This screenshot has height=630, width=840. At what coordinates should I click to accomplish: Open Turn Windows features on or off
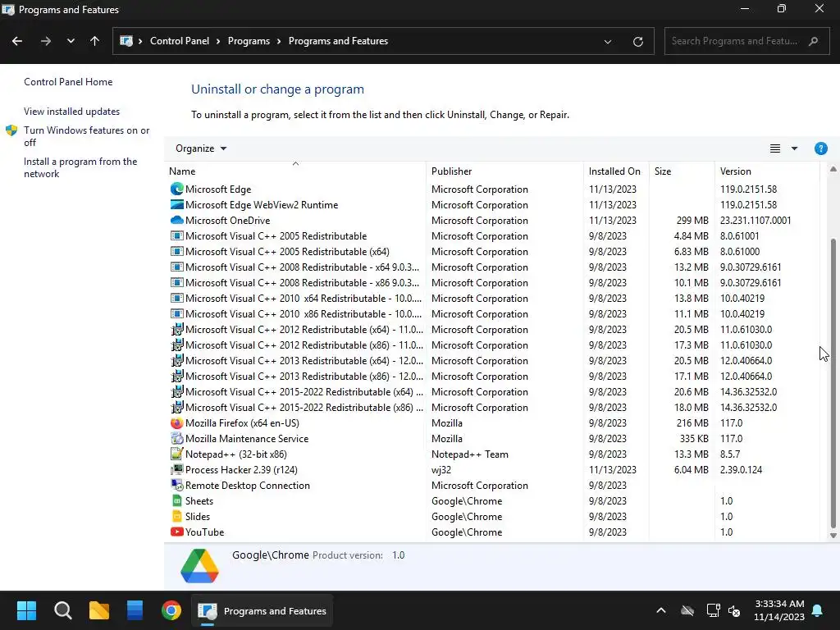point(86,136)
